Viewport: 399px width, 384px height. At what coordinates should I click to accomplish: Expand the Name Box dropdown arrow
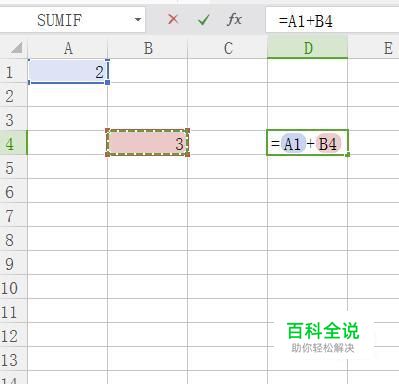click(x=138, y=20)
